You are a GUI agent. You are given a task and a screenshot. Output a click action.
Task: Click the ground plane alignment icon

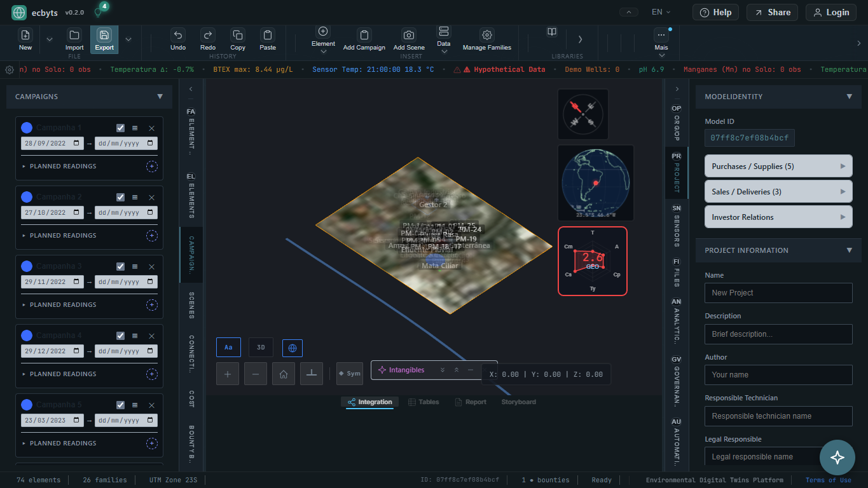(312, 374)
